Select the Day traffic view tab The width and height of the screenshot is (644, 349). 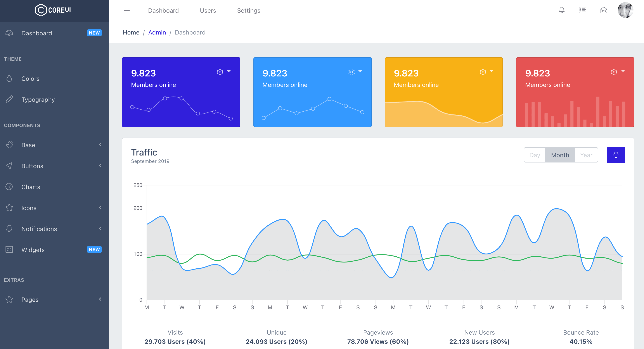pyautogui.click(x=535, y=155)
